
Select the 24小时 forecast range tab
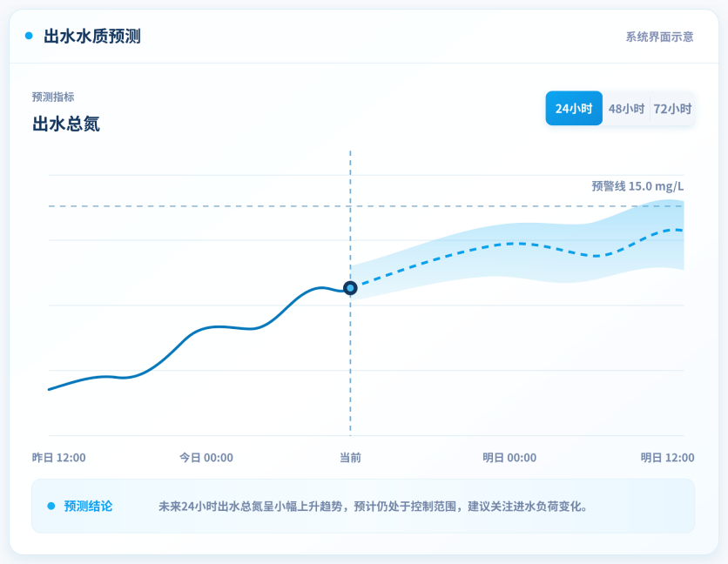pyautogui.click(x=574, y=109)
